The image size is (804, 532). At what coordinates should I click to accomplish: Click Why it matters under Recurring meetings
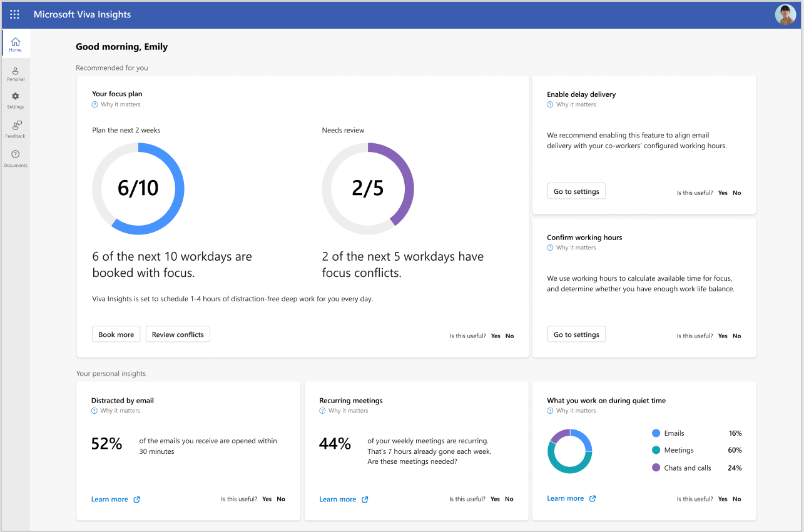tap(348, 411)
